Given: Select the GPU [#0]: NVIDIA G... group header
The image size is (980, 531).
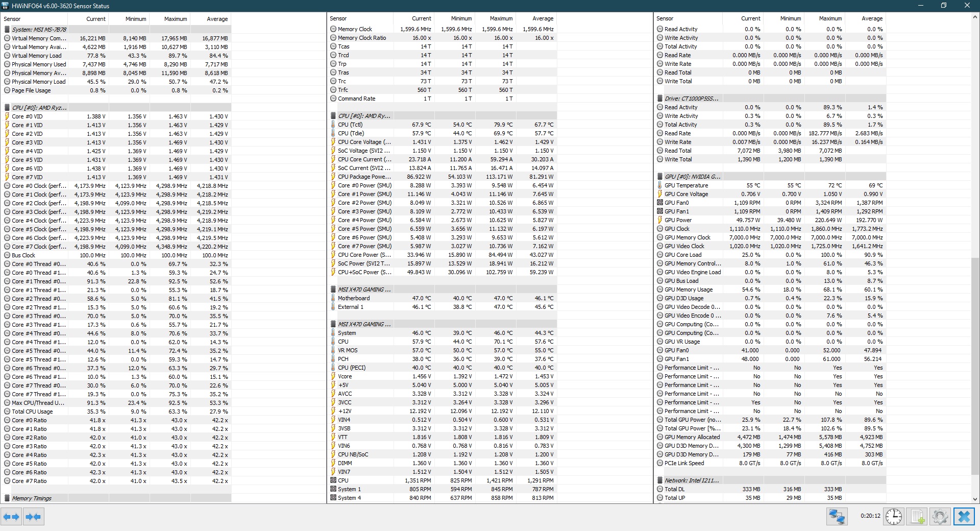Looking at the screenshot, I should (770, 177).
